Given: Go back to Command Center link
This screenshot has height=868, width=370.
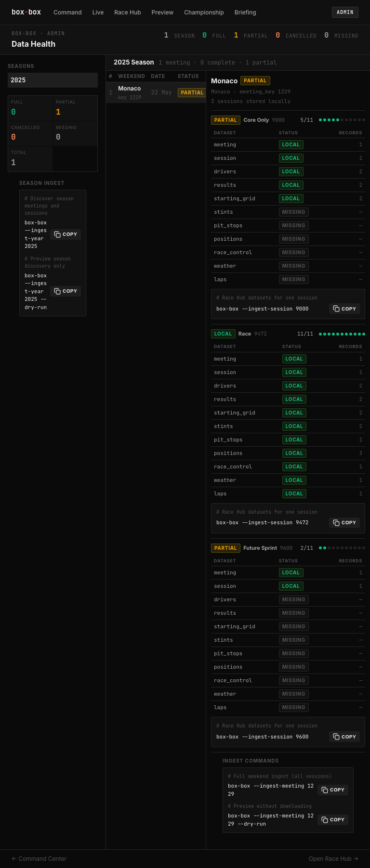Looking at the screenshot, I should click(39, 858).
